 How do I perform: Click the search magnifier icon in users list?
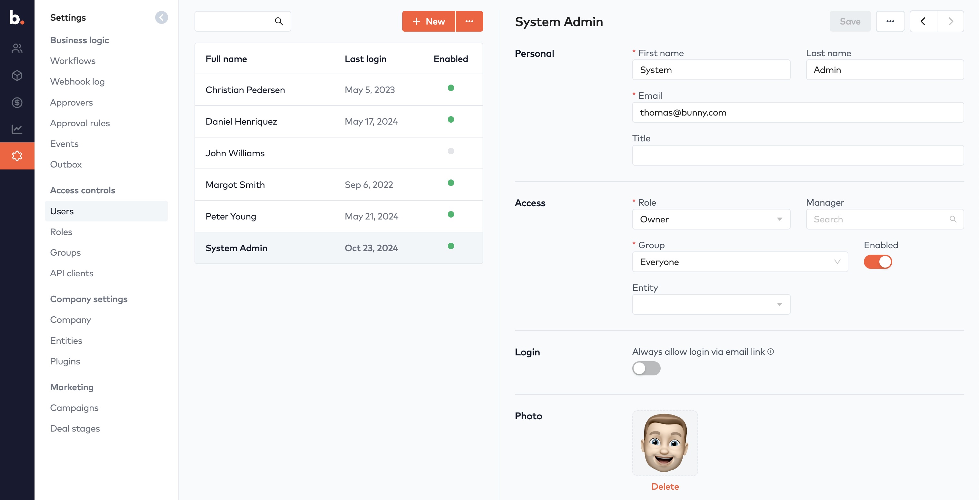click(279, 21)
